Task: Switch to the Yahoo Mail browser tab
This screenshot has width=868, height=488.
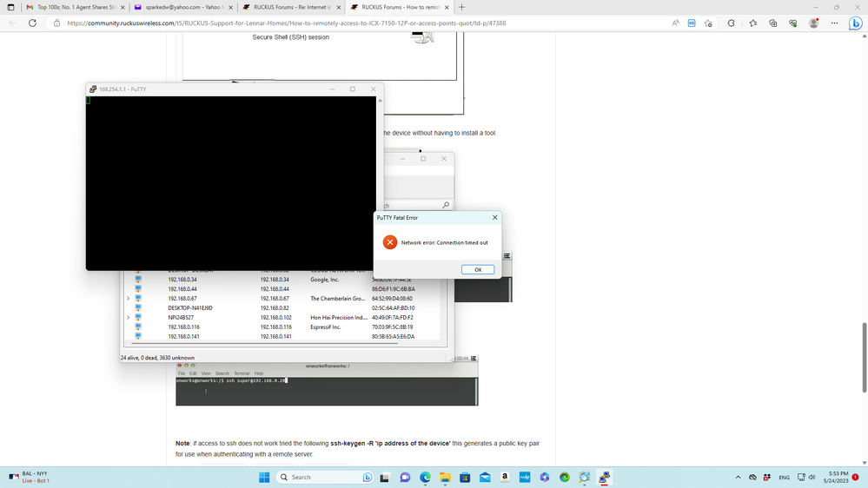Action: (x=182, y=7)
